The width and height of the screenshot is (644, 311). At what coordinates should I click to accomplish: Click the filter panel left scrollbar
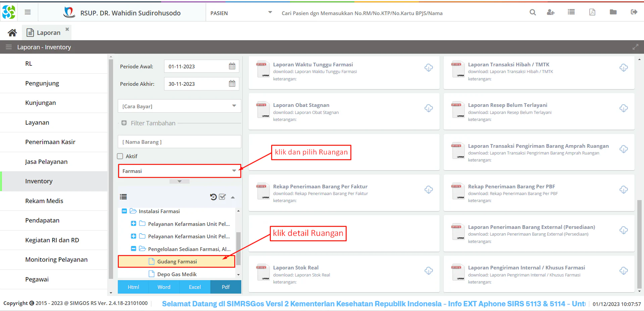point(111,169)
